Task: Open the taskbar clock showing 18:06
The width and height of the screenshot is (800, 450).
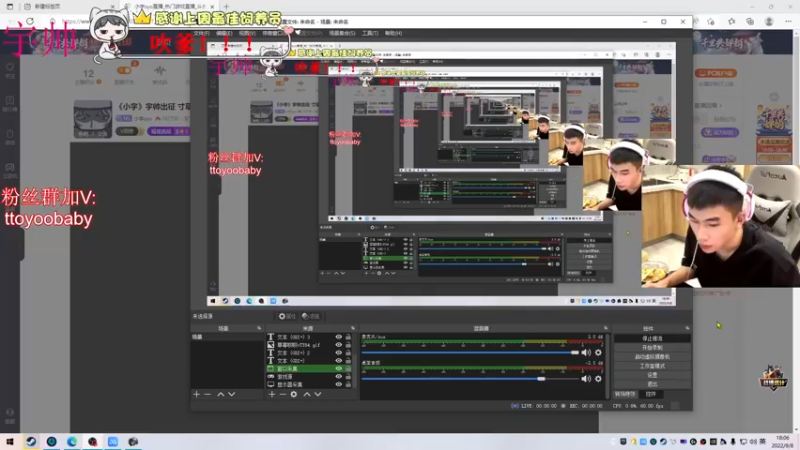Action: (782, 442)
